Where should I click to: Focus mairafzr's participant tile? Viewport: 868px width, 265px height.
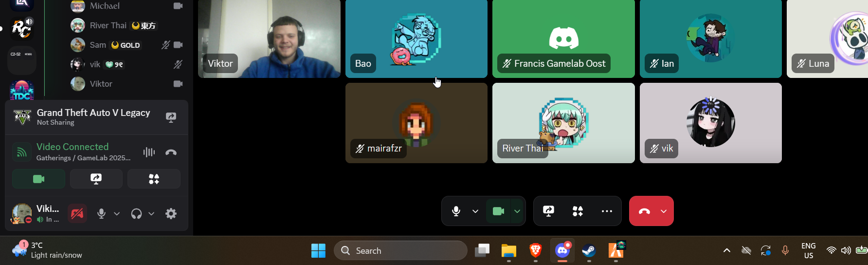[416, 123]
